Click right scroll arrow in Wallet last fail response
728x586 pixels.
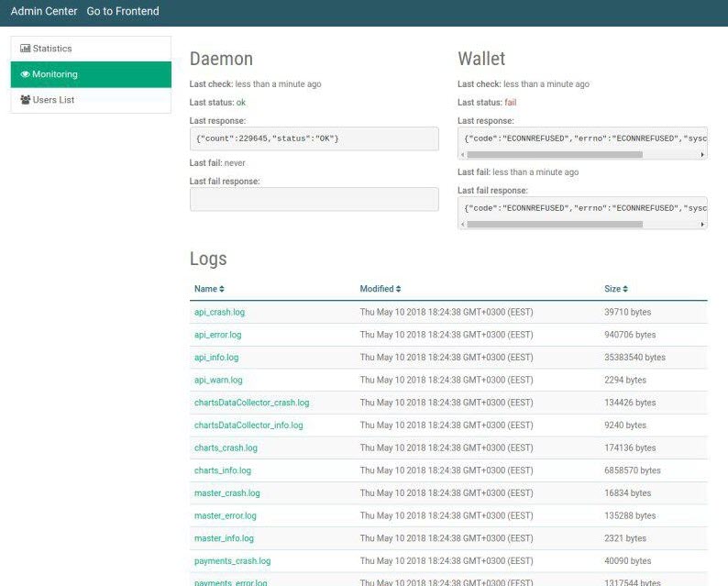[x=702, y=225]
